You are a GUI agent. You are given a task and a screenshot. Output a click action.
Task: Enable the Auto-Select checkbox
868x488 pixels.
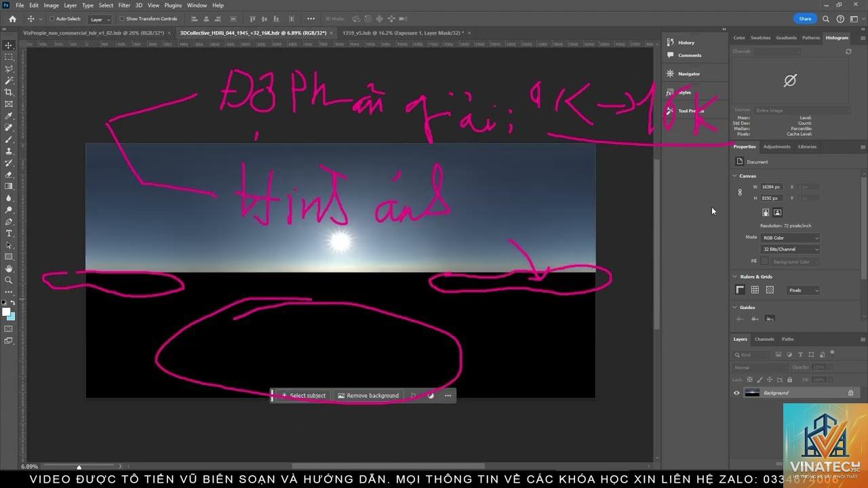click(52, 19)
